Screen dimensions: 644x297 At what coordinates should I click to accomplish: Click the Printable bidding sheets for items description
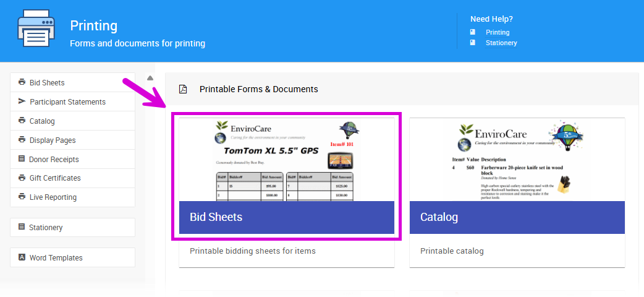[x=253, y=251]
